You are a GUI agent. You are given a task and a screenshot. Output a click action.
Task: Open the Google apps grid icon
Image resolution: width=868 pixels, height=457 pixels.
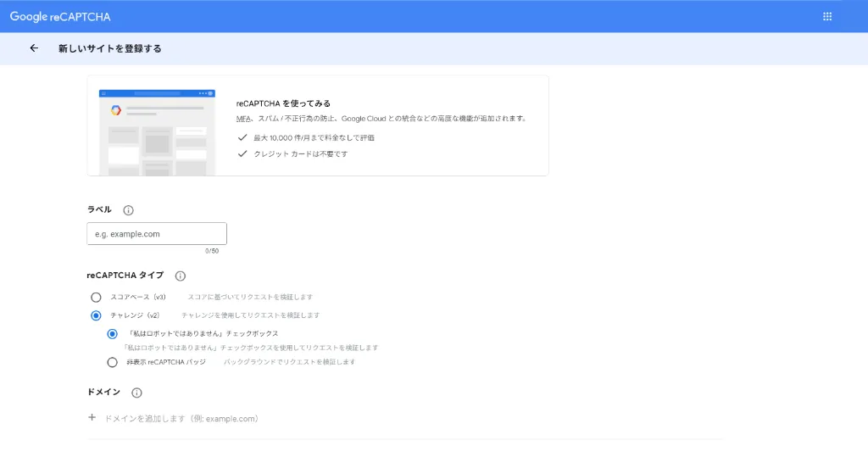827,16
